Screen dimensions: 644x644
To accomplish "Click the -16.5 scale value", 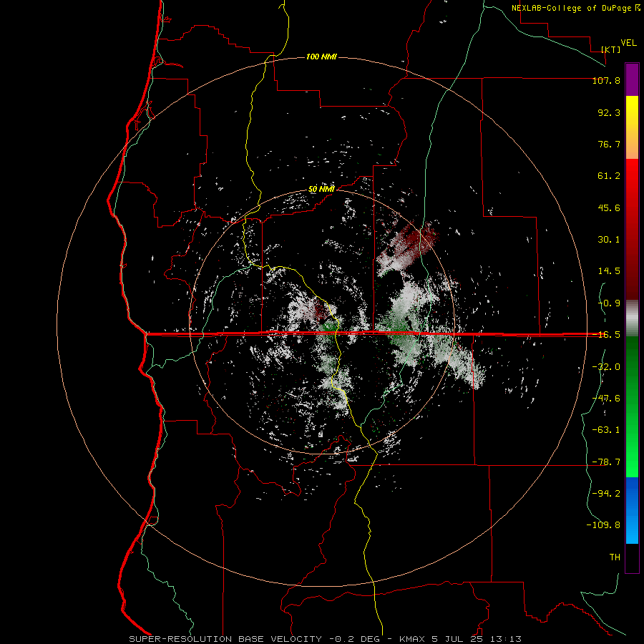I will coord(606,335).
